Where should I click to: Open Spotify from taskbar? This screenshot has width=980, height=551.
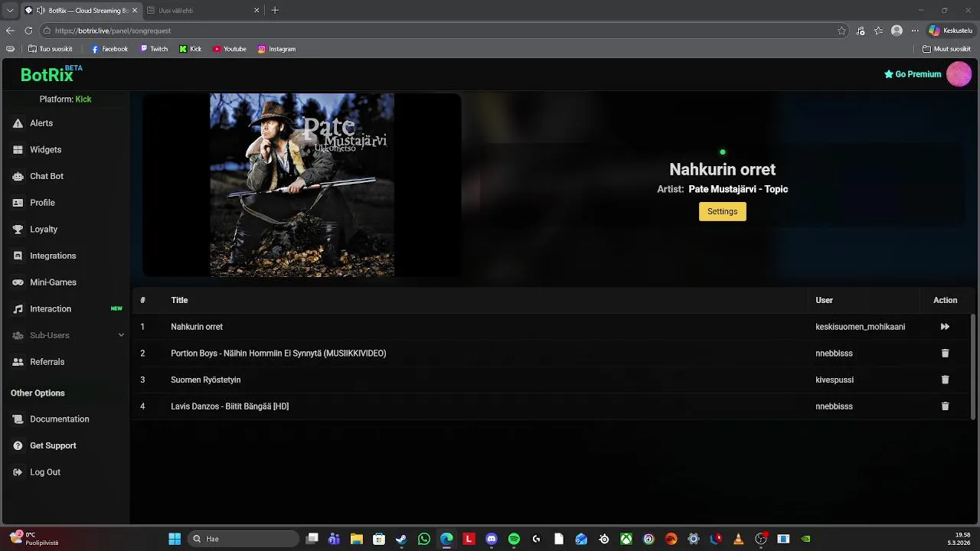514,539
